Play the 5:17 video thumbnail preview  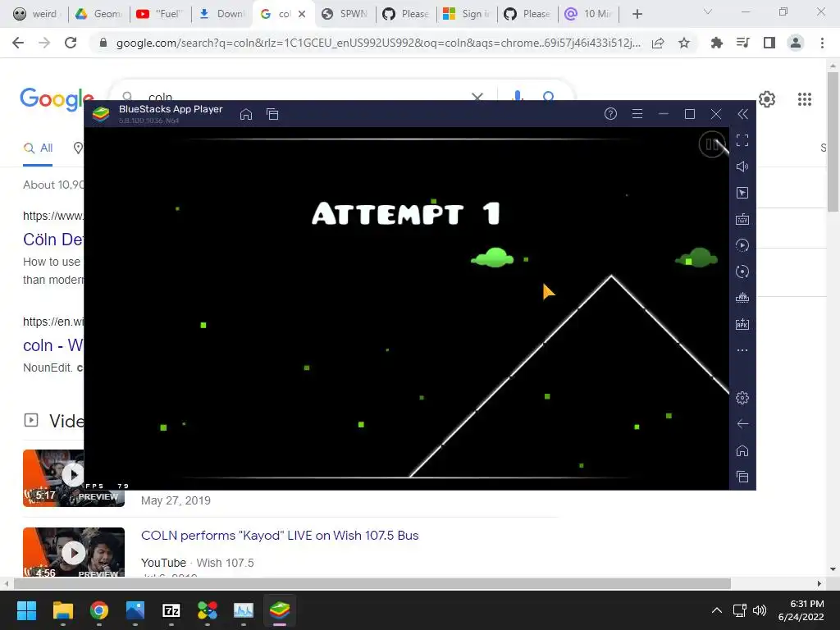(73, 475)
